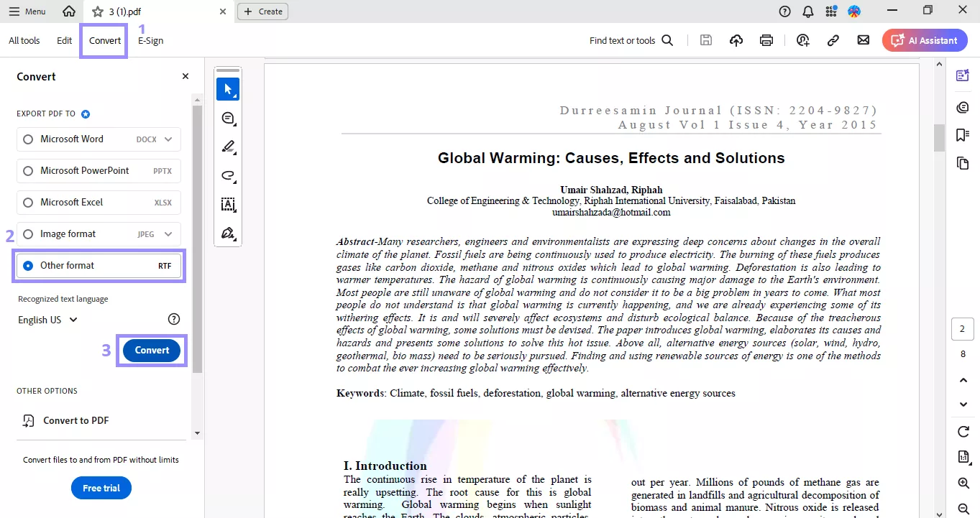
Task: Open the Bookmarks side panel icon
Action: tap(963, 135)
